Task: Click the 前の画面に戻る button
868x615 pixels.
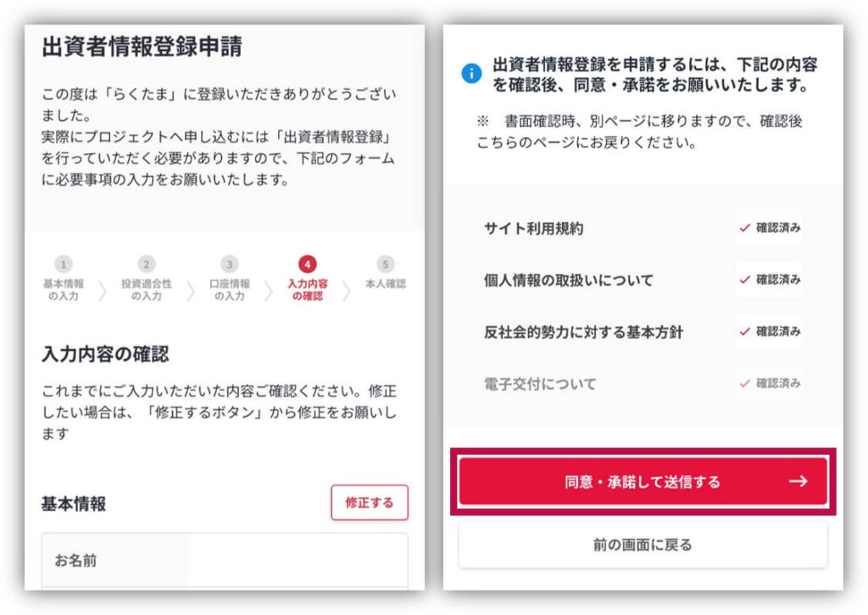Action: point(643,545)
